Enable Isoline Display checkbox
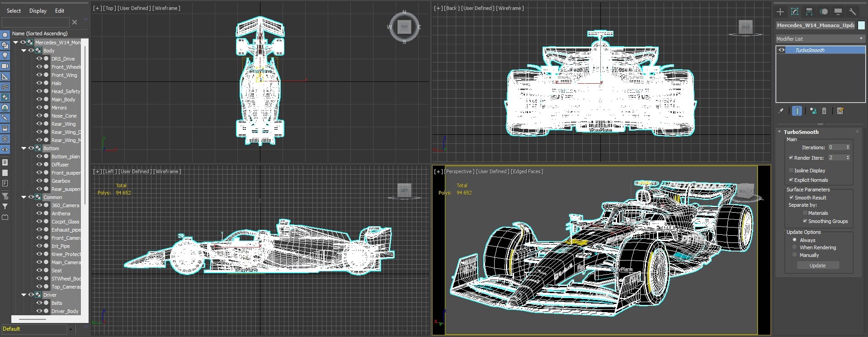 [x=791, y=171]
